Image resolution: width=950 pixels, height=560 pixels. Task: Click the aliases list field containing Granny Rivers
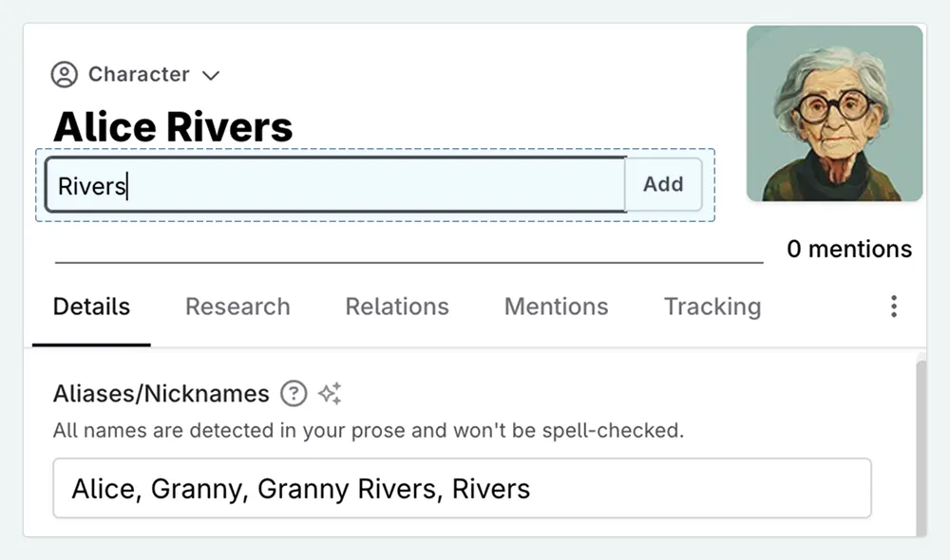[x=463, y=487]
